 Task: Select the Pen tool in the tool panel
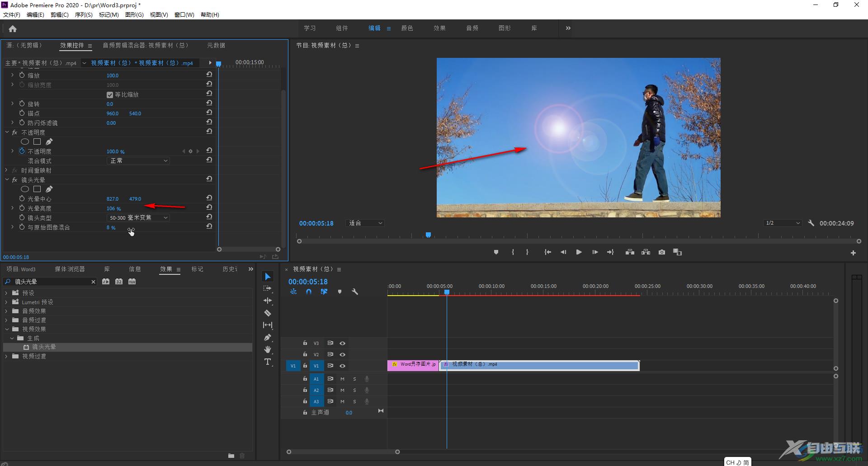point(268,337)
